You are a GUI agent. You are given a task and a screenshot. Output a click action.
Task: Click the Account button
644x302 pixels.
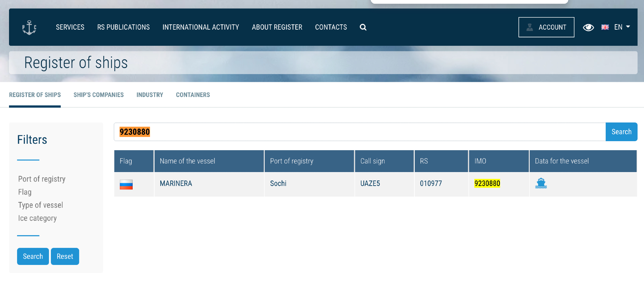pyautogui.click(x=546, y=27)
